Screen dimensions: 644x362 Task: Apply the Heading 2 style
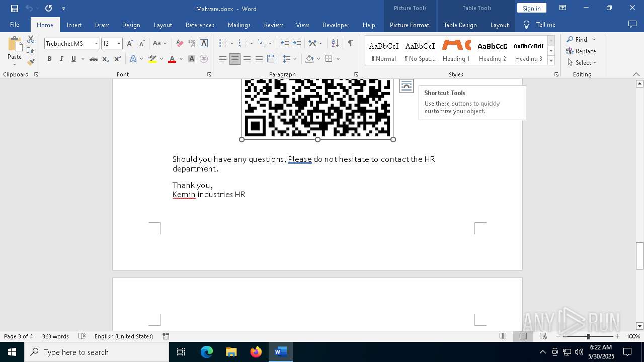point(493,51)
